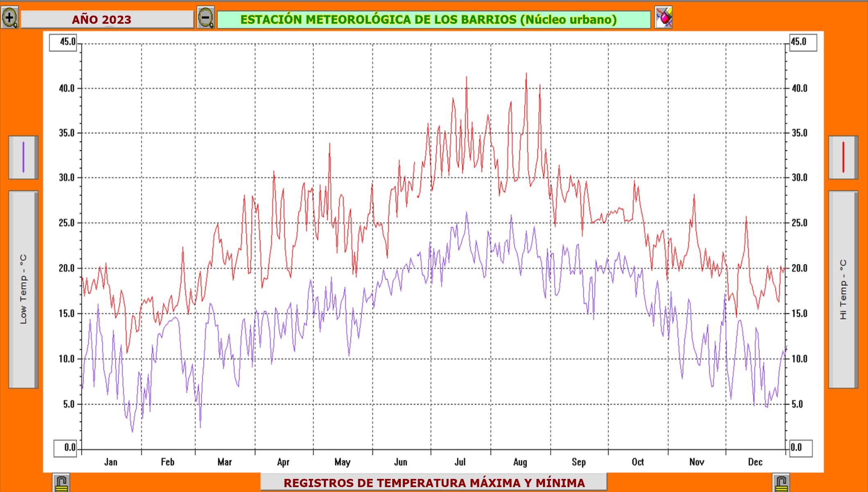Click the Aug label on time axis
The width and height of the screenshot is (868, 492).
pyautogui.click(x=520, y=462)
